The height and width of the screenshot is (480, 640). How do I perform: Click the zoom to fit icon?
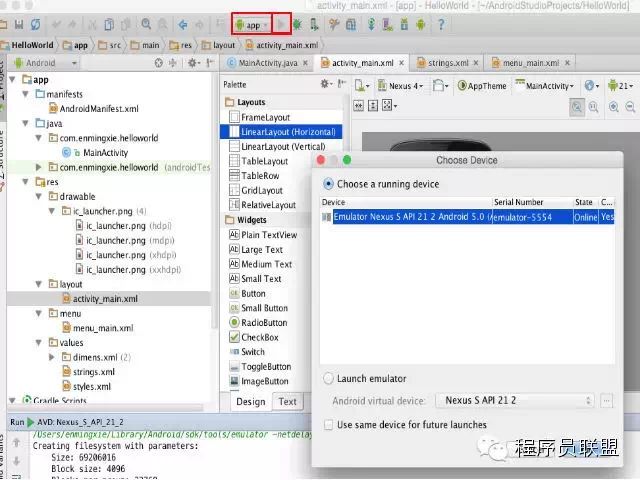[x=577, y=107]
